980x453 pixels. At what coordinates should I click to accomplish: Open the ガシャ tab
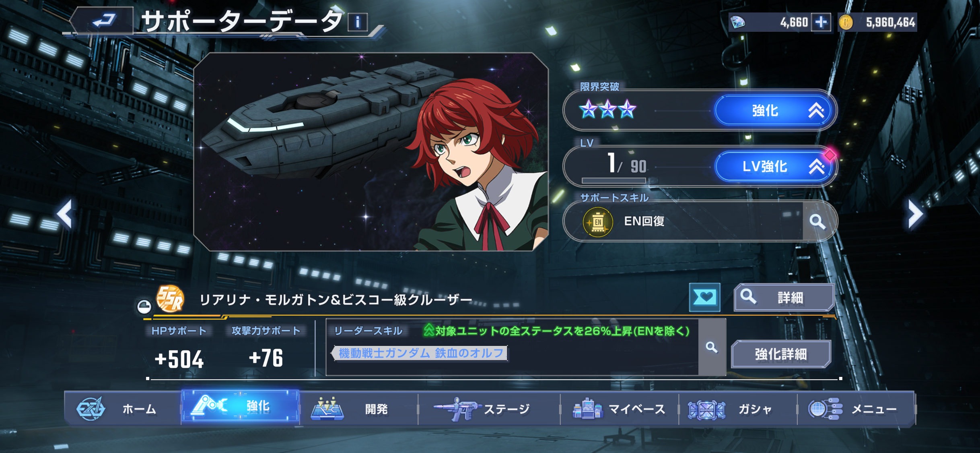click(738, 410)
